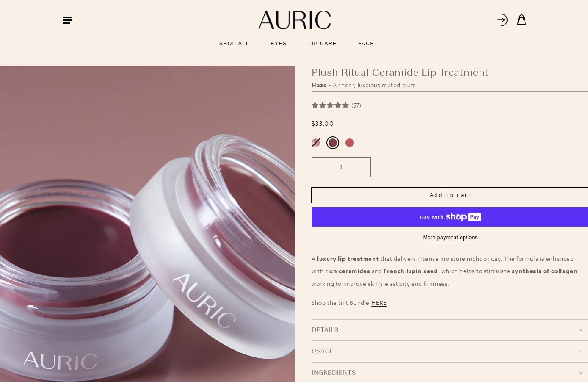Viewport: 588px width, 382px height.
Task: Click the AURIC logo
Action: click(295, 20)
